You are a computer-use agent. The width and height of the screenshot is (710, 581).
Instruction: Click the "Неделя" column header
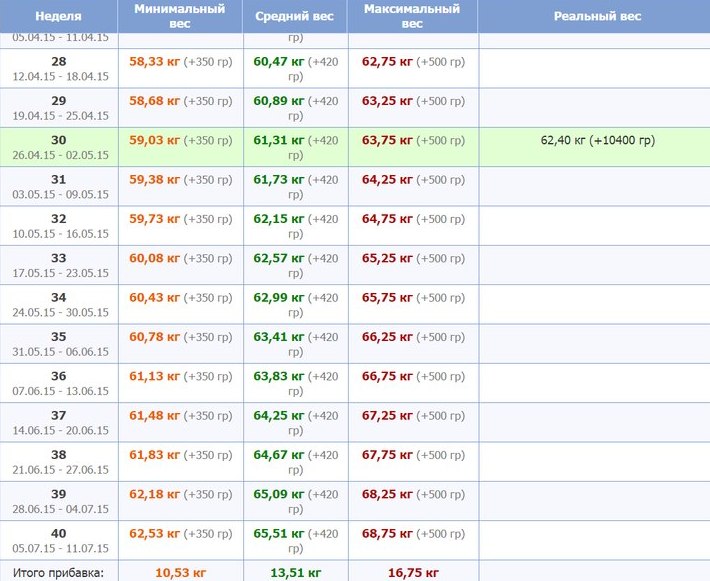click(x=58, y=17)
